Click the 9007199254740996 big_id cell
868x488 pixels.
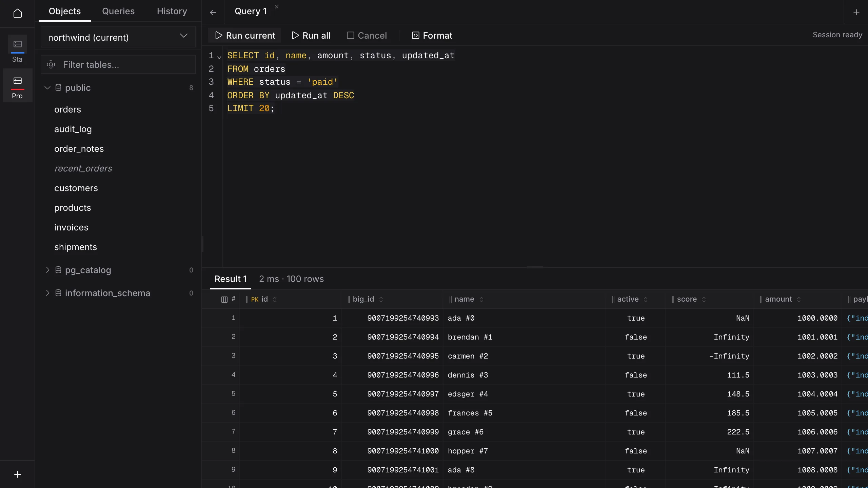click(392, 375)
